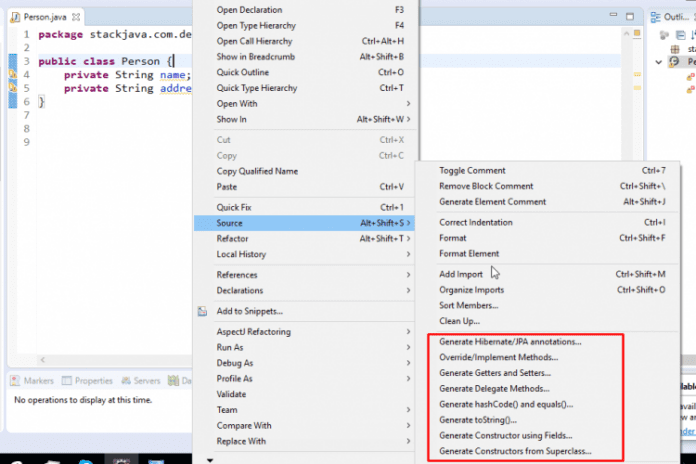
Task: Click the Markers tab icon
Action: (x=15, y=381)
